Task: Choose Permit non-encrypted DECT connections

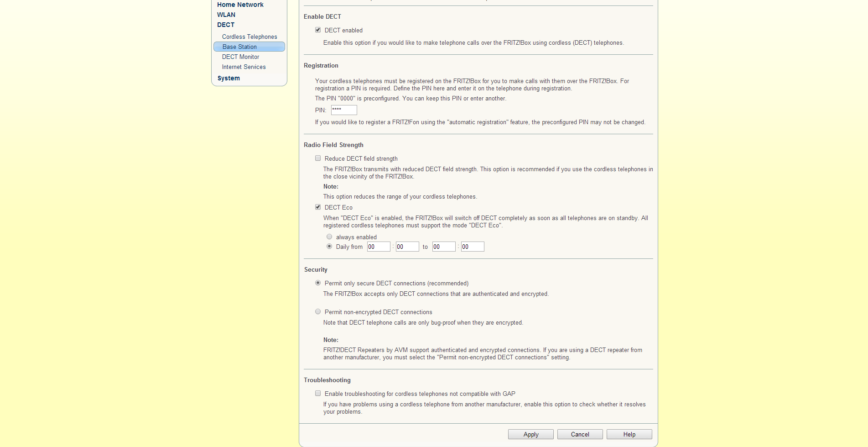Action: [318, 312]
